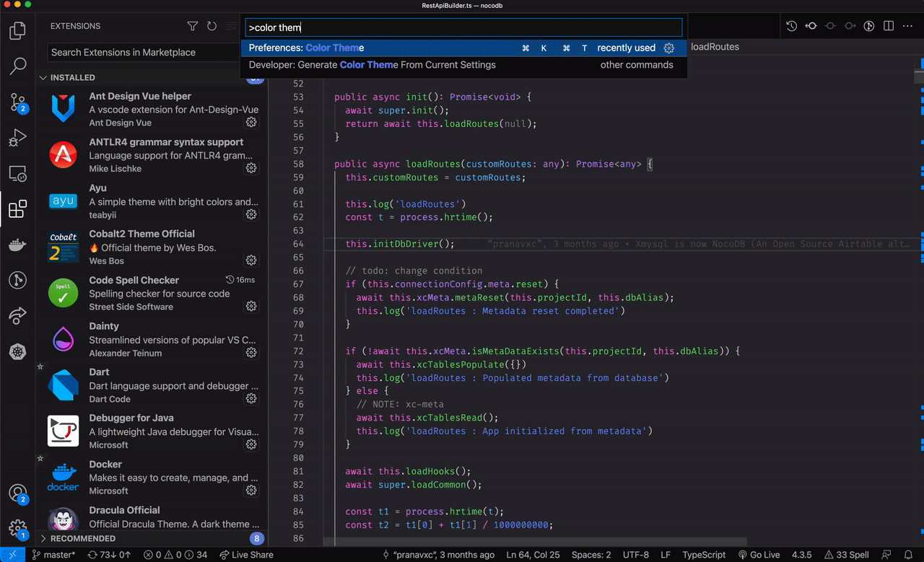The width and height of the screenshot is (924, 562).
Task: Open the Ayu theme extension entry
Action: coord(152,201)
